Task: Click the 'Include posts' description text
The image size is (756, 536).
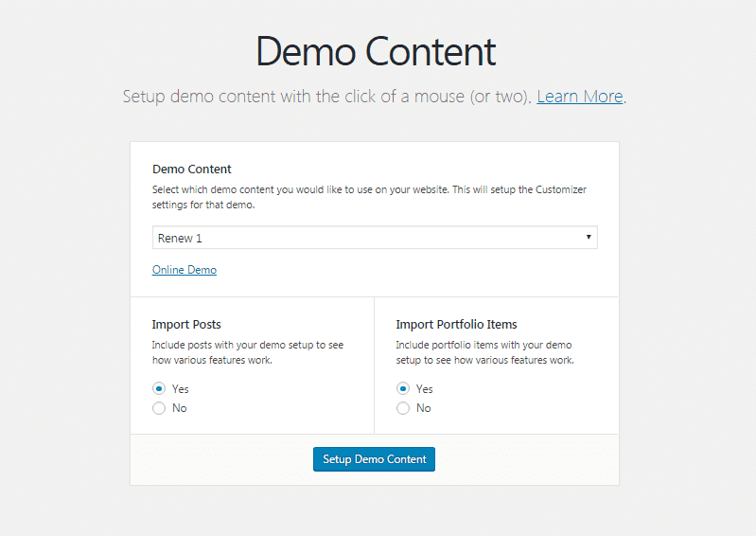Action: point(247,352)
